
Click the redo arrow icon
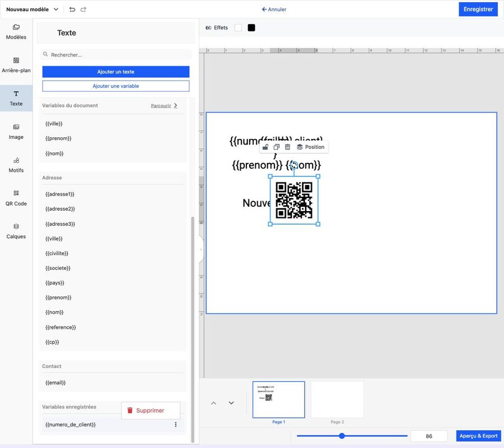coord(83,10)
